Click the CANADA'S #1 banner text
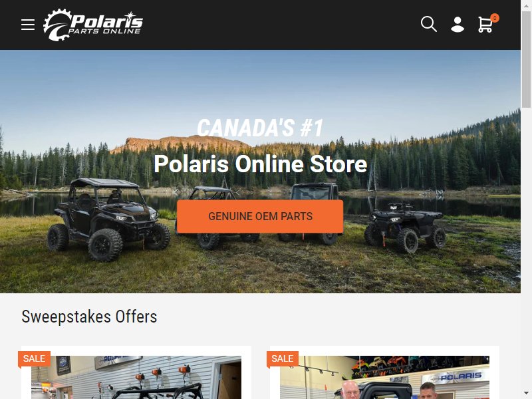 pyautogui.click(x=260, y=128)
